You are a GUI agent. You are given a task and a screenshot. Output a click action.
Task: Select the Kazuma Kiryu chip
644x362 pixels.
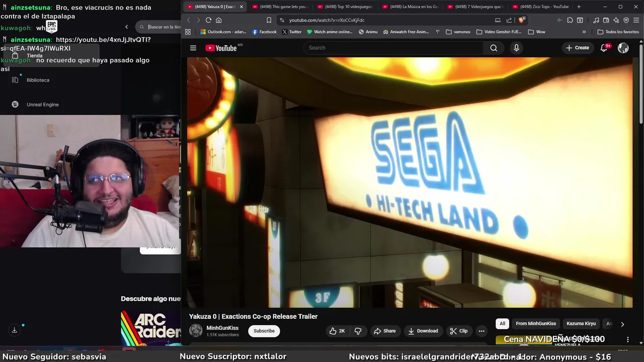[581, 324]
